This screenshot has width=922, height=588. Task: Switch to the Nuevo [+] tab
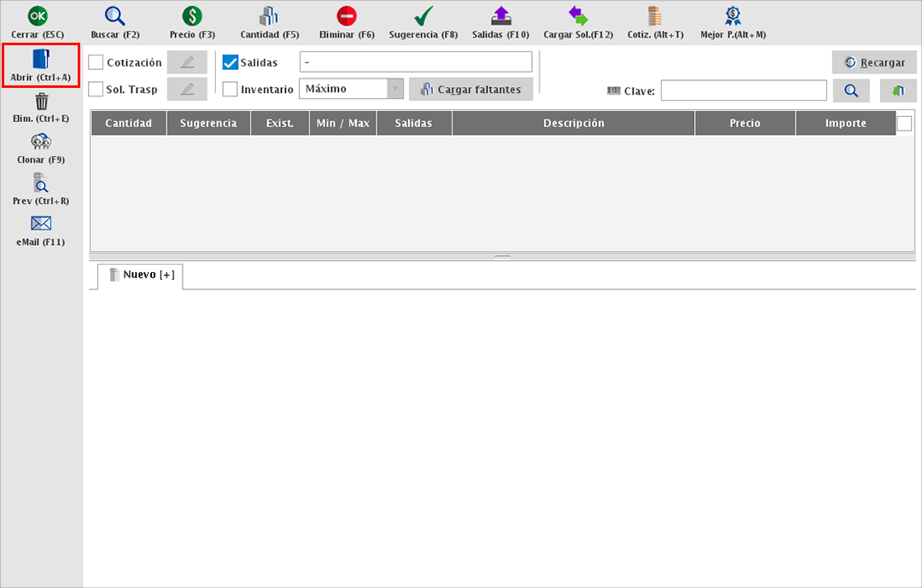[x=142, y=275]
